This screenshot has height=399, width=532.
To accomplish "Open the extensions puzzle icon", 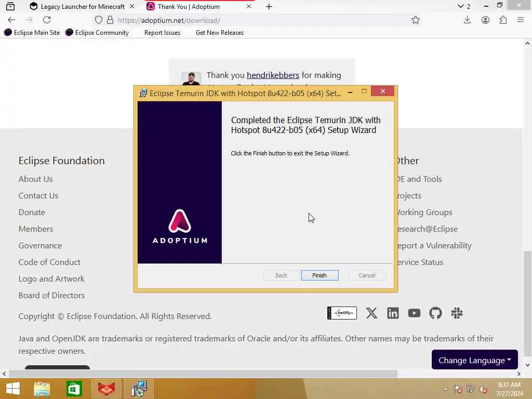I will (x=503, y=20).
